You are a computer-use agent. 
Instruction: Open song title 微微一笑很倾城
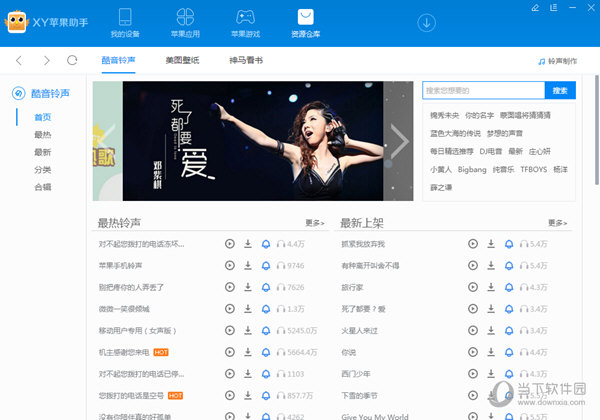[x=124, y=309]
